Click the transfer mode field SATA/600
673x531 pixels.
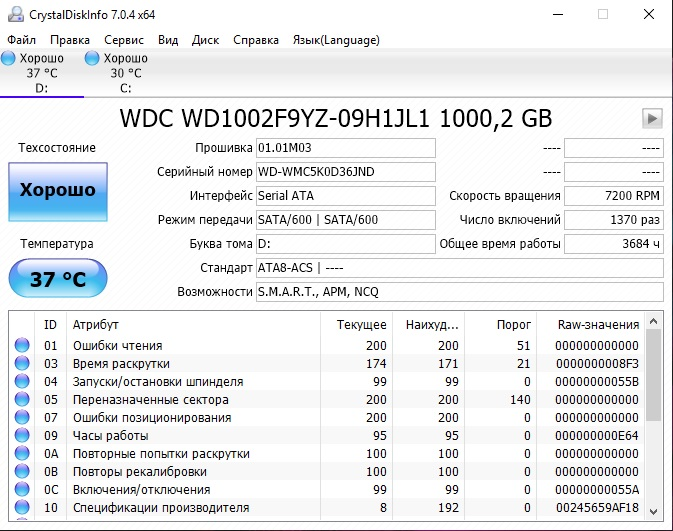tap(346, 220)
